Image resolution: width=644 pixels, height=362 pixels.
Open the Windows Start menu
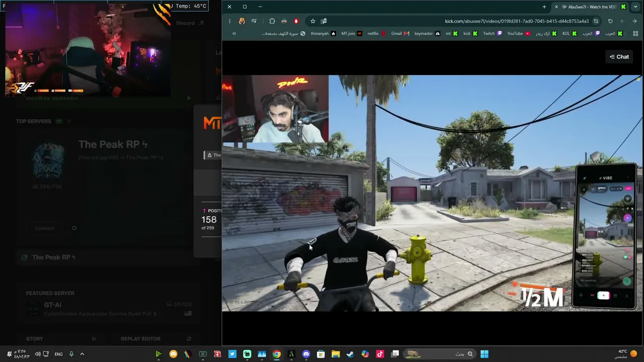pos(484,354)
